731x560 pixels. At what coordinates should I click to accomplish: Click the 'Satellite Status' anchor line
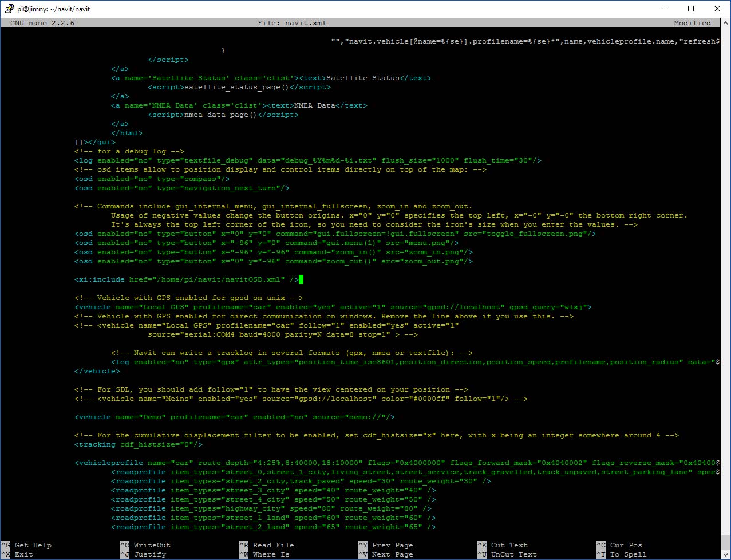tap(271, 78)
